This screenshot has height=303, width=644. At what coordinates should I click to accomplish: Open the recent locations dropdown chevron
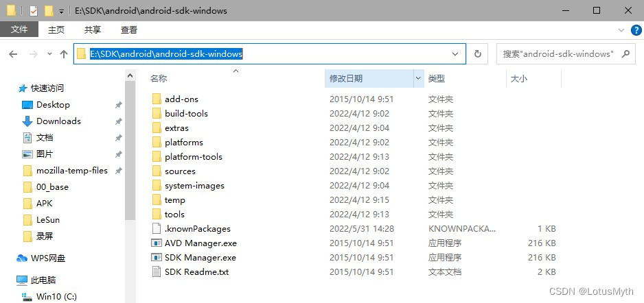pyautogui.click(x=49, y=54)
